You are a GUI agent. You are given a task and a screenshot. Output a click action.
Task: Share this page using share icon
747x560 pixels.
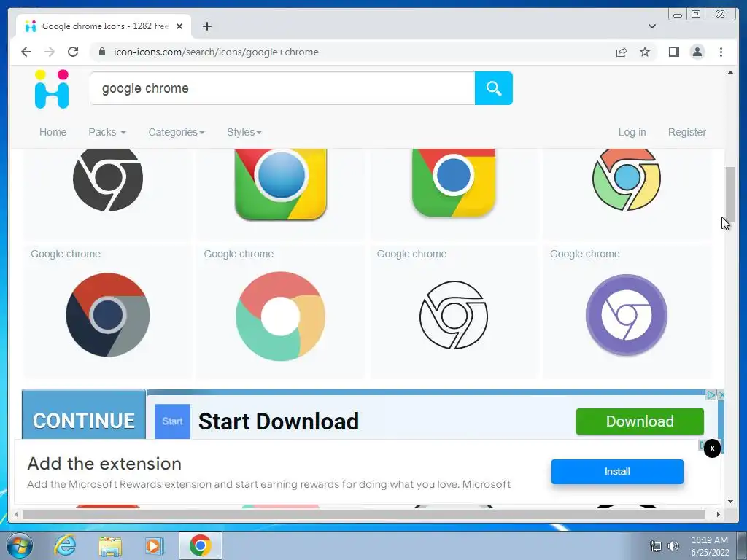pyautogui.click(x=622, y=52)
